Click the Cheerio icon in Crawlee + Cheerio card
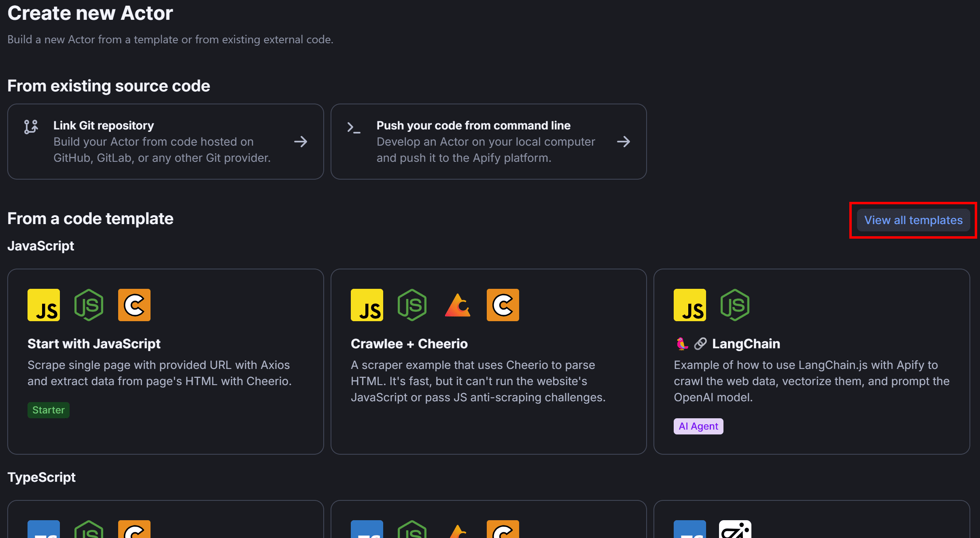980x538 pixels. coord(503,305)
